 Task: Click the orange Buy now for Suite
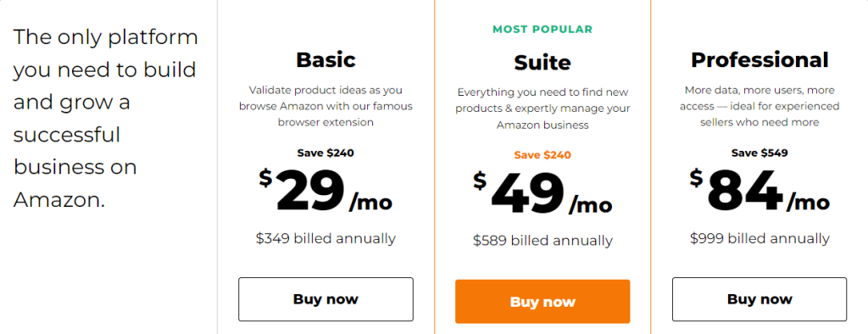click(x=542, y=301)
